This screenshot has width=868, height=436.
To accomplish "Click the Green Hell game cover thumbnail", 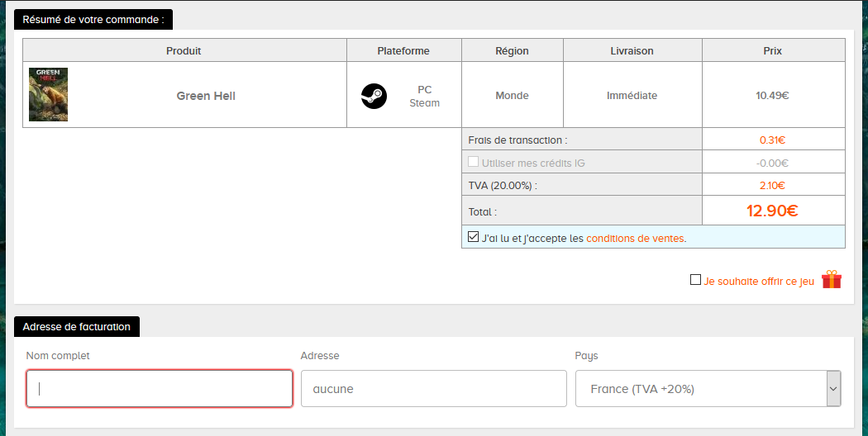I will 48,95.
